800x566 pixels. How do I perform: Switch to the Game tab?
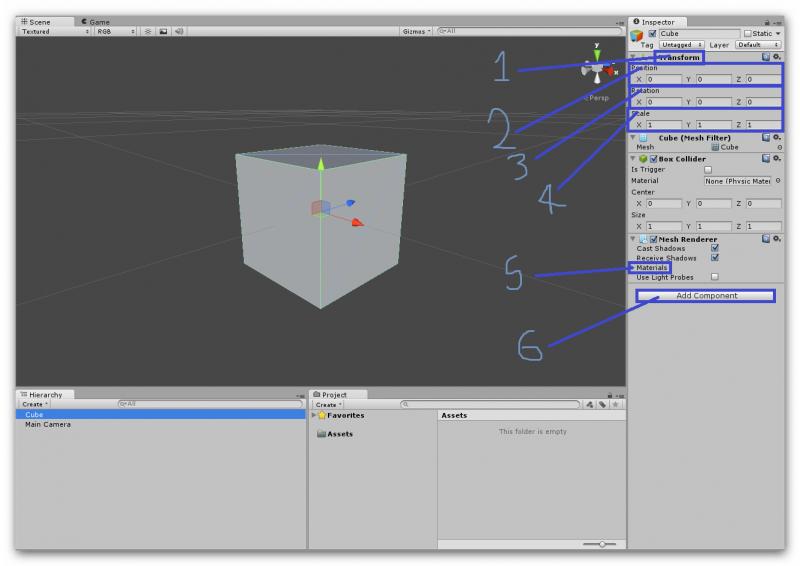tap(96, 22)
